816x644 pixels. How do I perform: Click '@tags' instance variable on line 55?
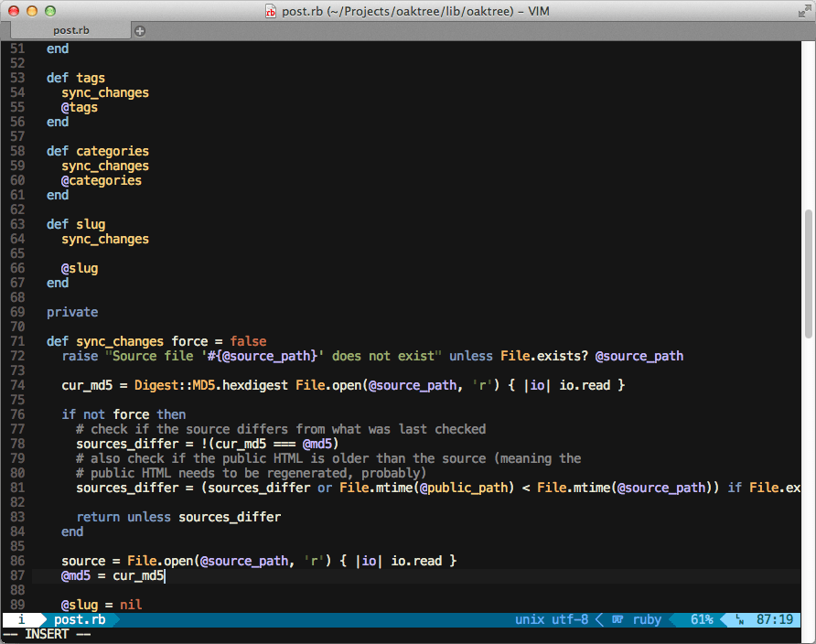click(x=80, y=107)
